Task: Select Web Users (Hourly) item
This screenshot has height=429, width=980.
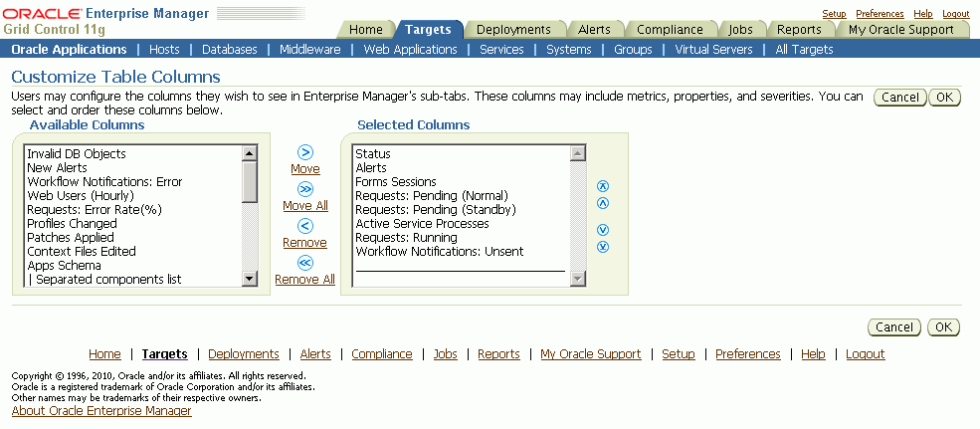Action: pos(81,196)
